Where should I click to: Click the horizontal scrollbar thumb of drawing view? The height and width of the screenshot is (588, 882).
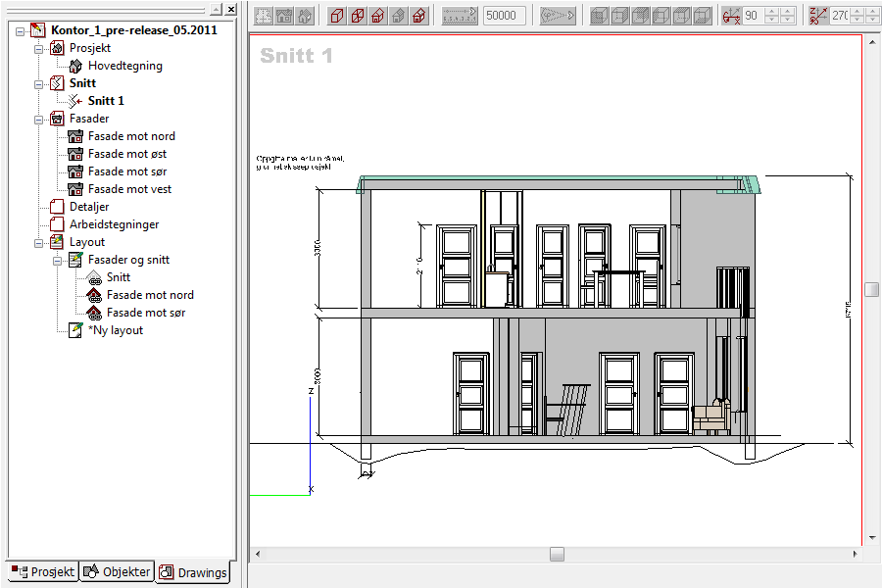tap(557, 555)
